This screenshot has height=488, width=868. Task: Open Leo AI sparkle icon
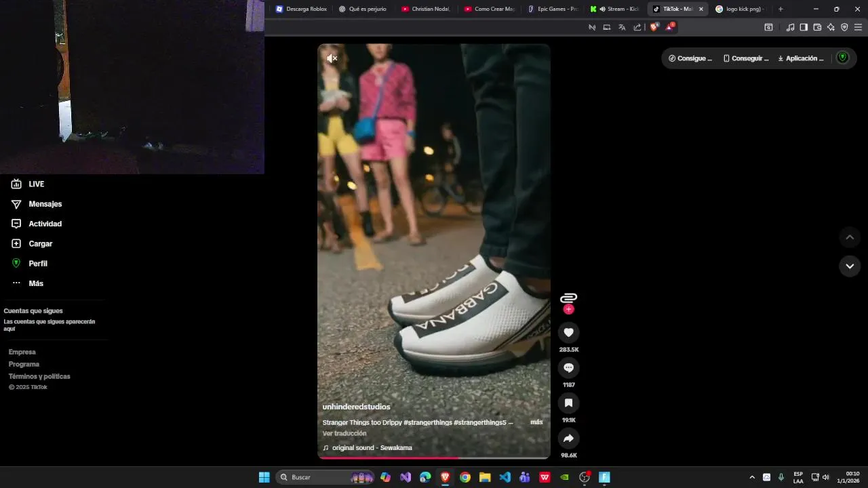pos(831,27)
